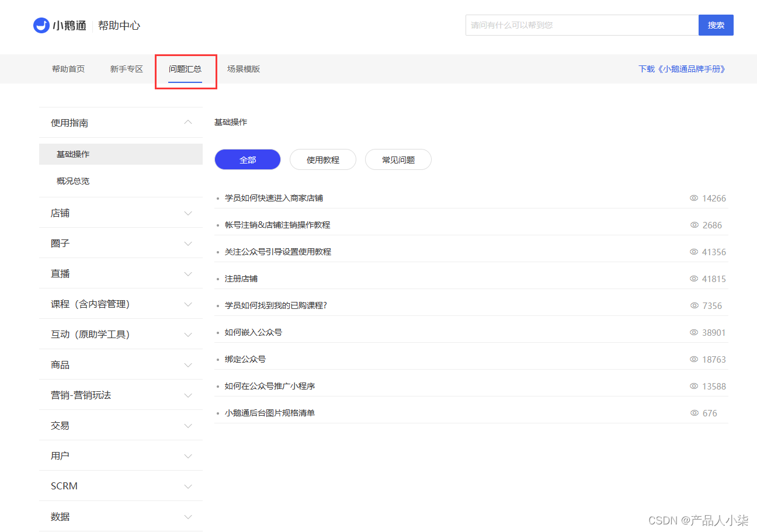Open article 关注公众号引导设置使用教程
757x532 pixels.
click(278, 252)
